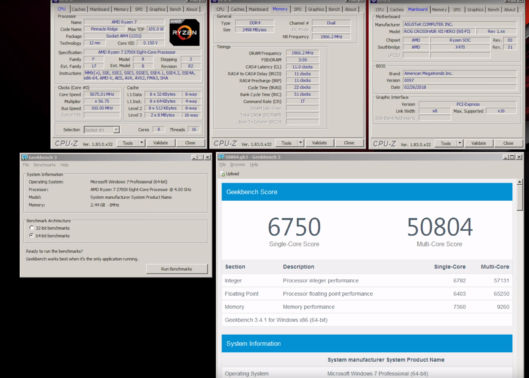Click Code Name field Pinnacle Ridge

pyautogui.click(x=104, y=29)
